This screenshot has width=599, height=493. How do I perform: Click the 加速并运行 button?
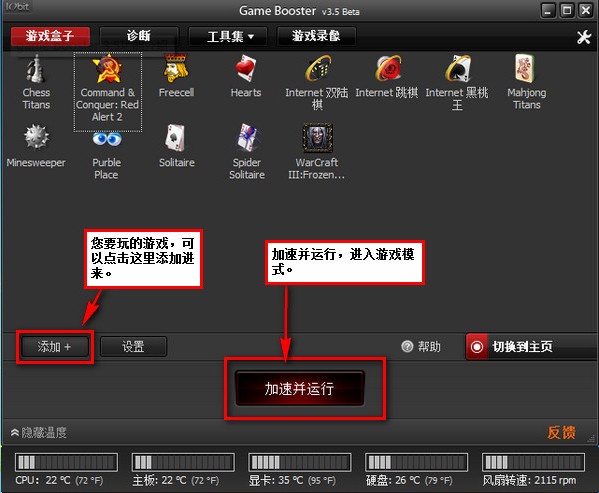click(x=300, y=388)
